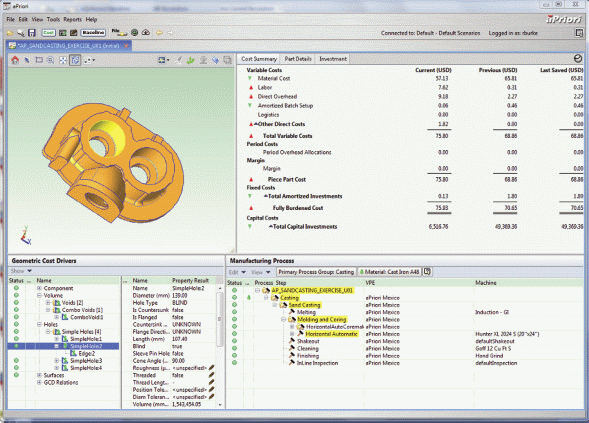589x423 pixels.
Task: Open the Reports menu
Action: 72,19
